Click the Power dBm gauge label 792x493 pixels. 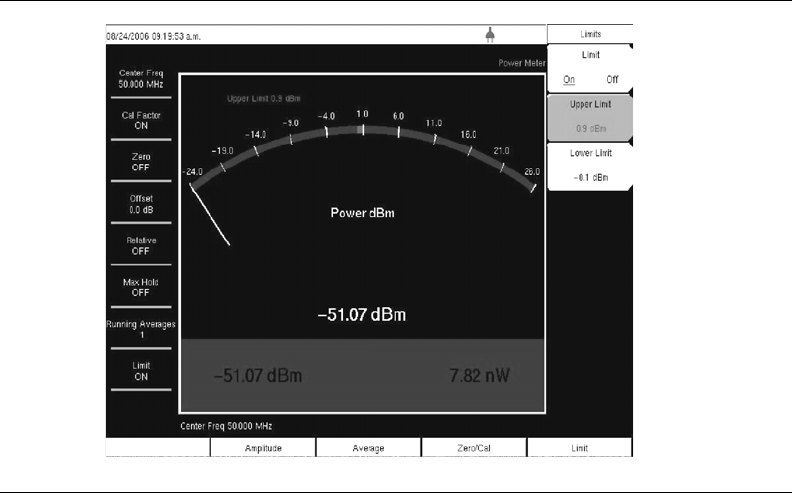point(362,213)
